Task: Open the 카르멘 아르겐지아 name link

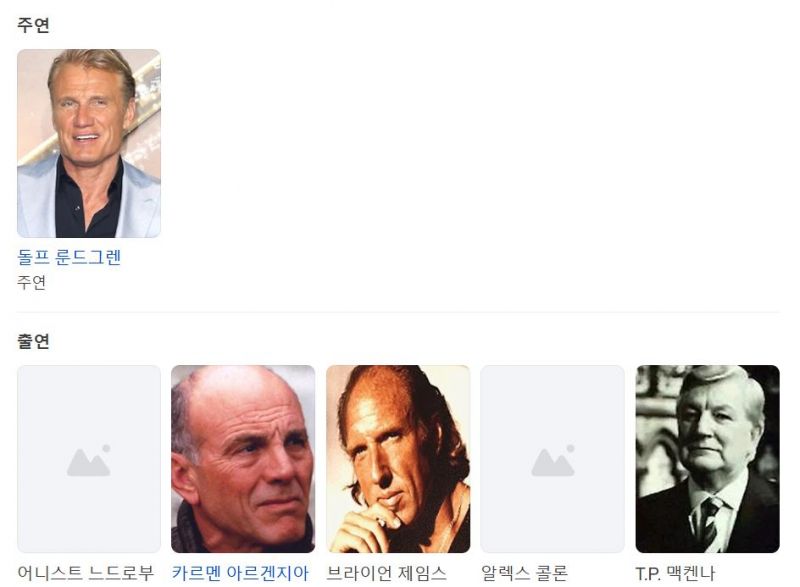Action: pyautogui.click(x=240, y=573)
